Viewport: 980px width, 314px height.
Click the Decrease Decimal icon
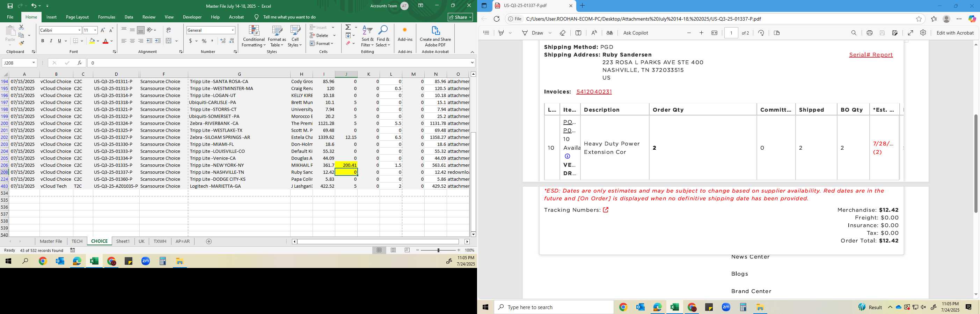coord(231,41)
